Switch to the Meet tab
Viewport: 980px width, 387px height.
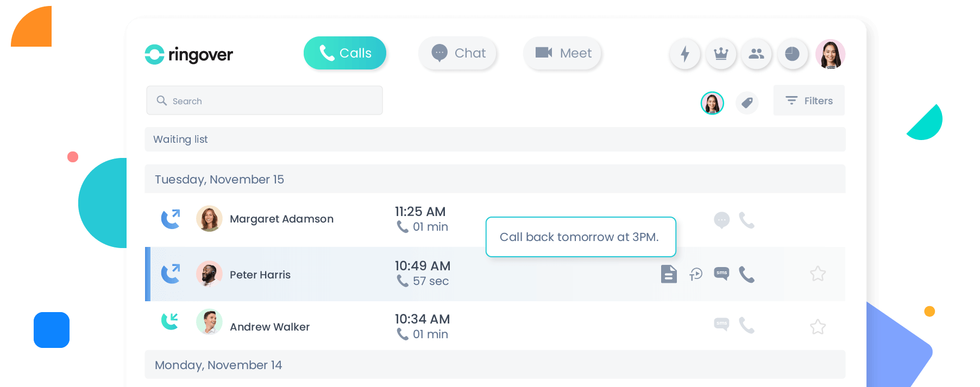click(x=563, y=53)
